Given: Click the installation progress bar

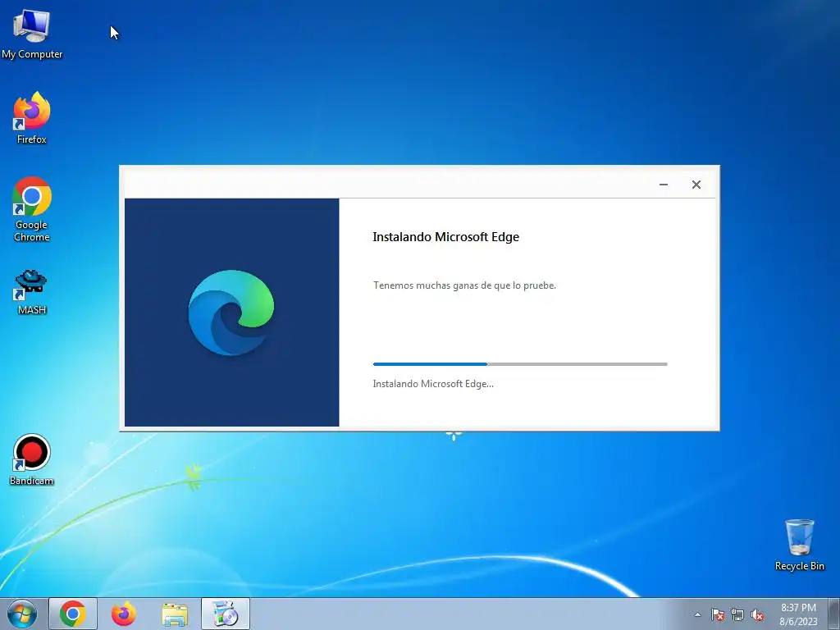Looking at the screenshot, I should click(520, 364).
